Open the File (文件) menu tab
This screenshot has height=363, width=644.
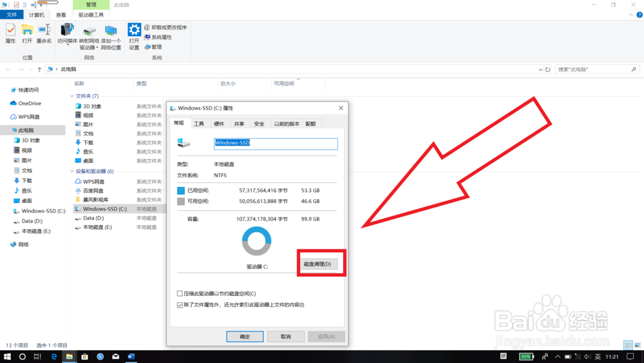(12, 15)
